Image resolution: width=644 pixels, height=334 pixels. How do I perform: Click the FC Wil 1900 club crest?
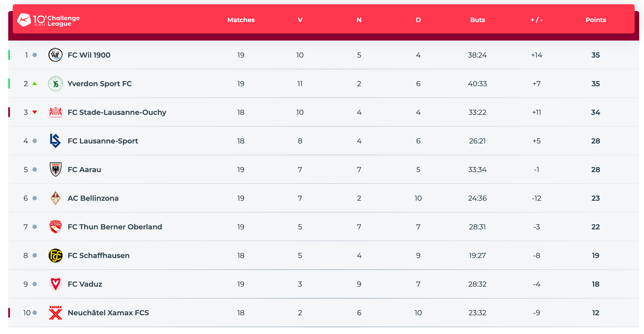pos(55,55)
